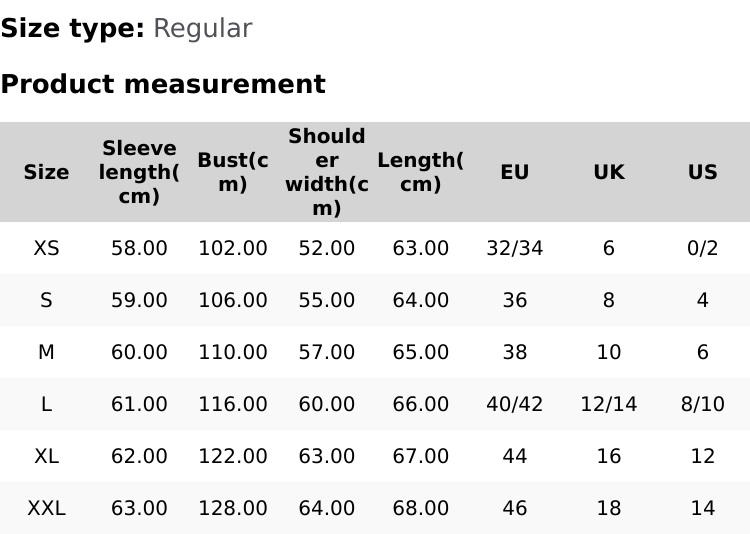Viewport: 750px width, 534px height.
Task: Click the Size column header
Action: [x=46, y=172]
